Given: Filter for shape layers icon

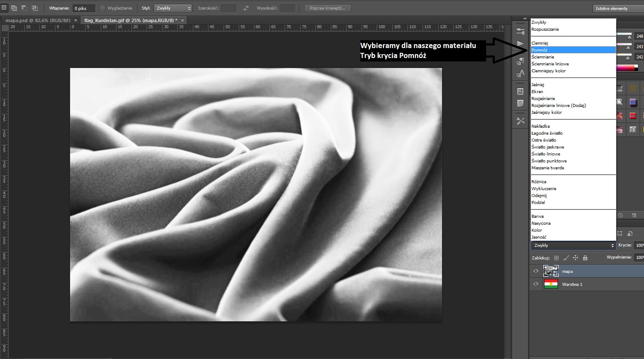Looking at the screenshot, I should [619, 233].
